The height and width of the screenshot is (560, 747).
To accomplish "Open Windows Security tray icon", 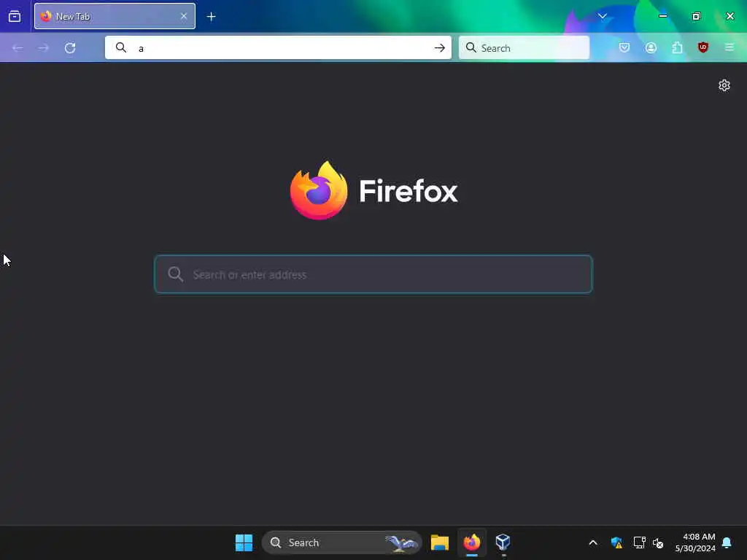I will 616,542.
